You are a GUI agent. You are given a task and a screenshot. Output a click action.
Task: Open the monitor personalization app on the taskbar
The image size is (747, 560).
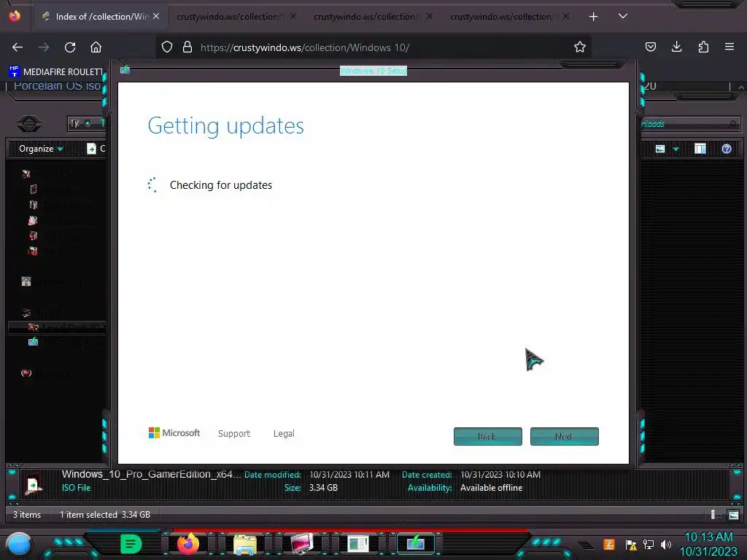pos(302,544)
